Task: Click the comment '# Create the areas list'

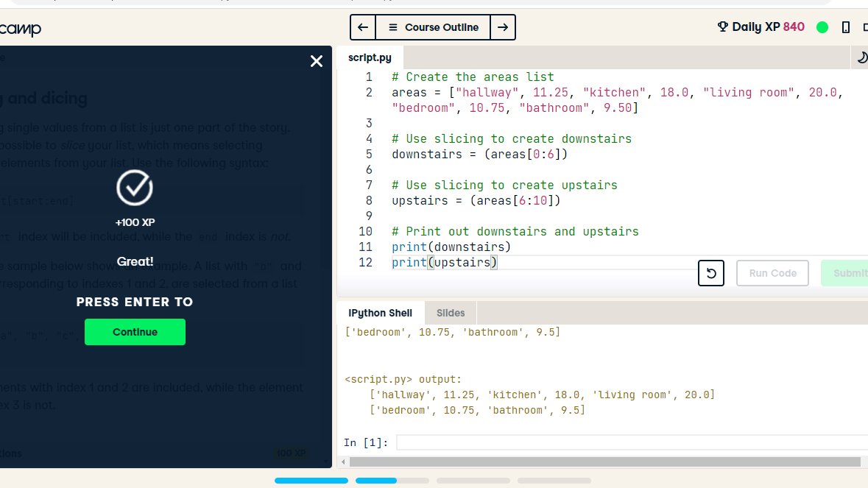Action: [x=473, y=77]
